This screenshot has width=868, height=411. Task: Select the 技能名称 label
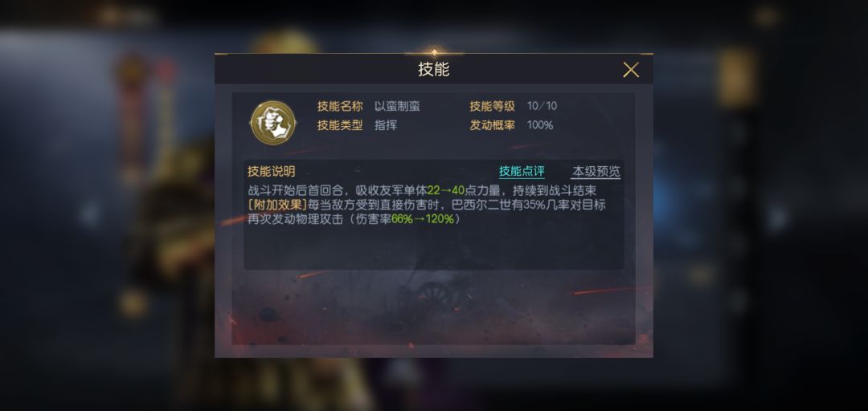[340, 106]
